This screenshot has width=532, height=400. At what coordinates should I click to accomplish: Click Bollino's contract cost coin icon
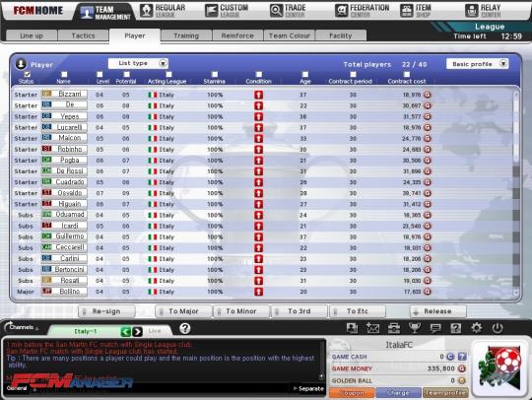point(428,292)
